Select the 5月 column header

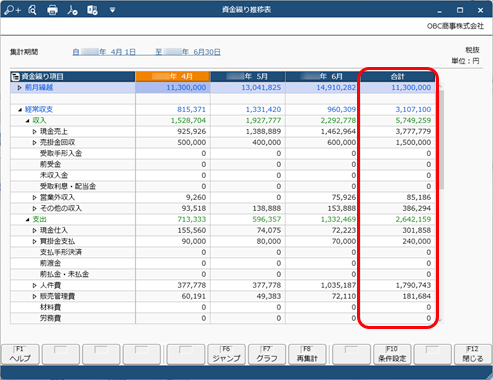coord(248,77)
